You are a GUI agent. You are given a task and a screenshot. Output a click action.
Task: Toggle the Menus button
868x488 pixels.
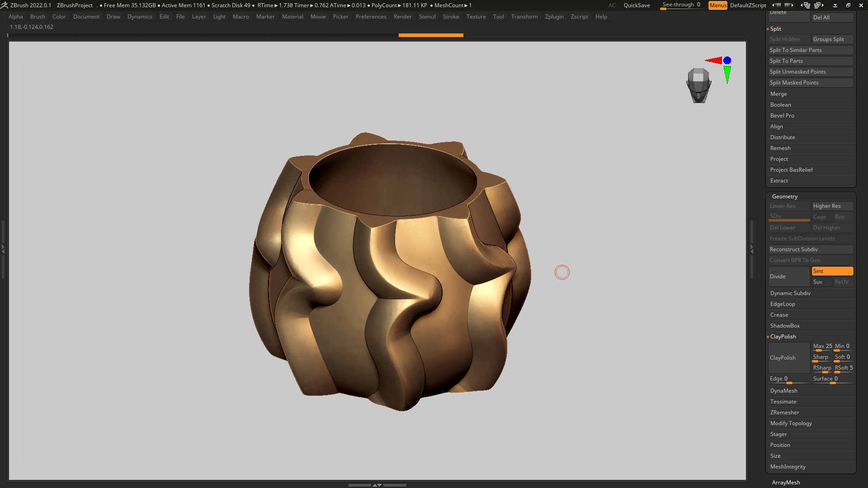(718, 5)
